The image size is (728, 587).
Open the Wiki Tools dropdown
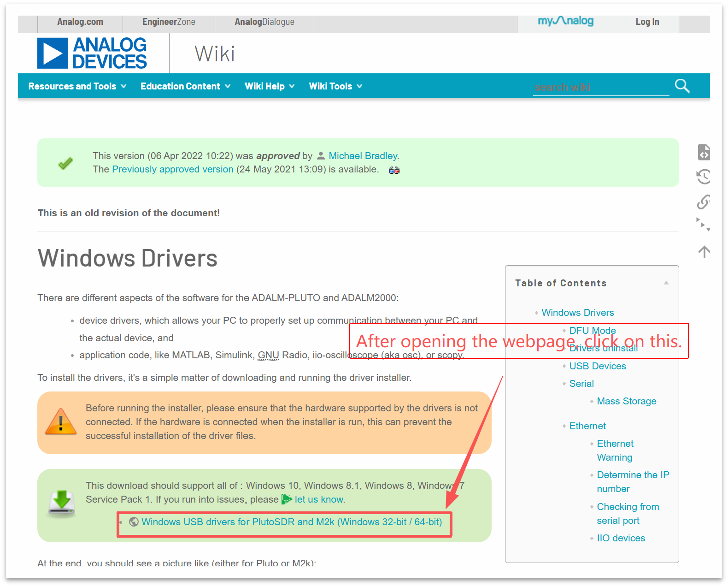pyautogui.click(x=335, y=86)
